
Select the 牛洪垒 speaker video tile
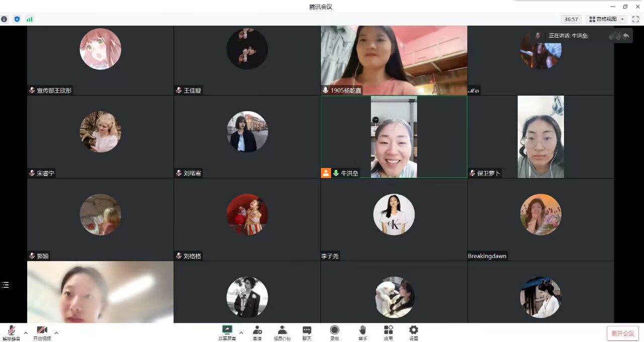coord(394,137)
